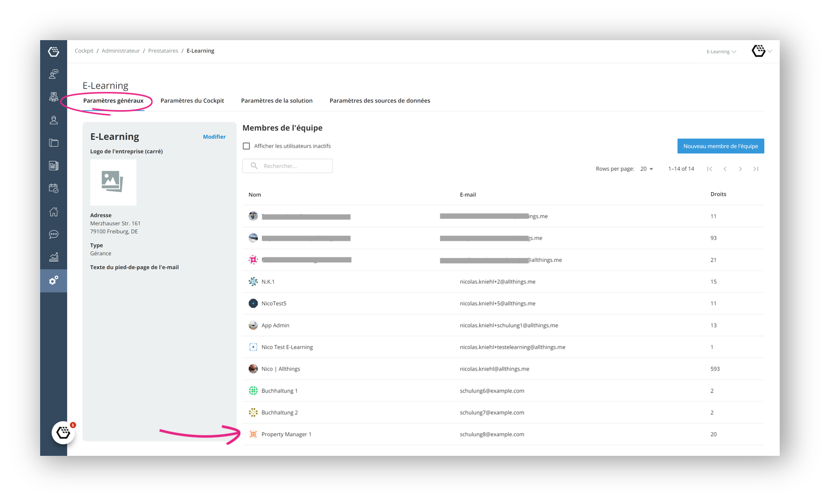The height and width of the screenshot is (504, 831).
Task: Go to the previous page of results
Action: pos(725,169)
